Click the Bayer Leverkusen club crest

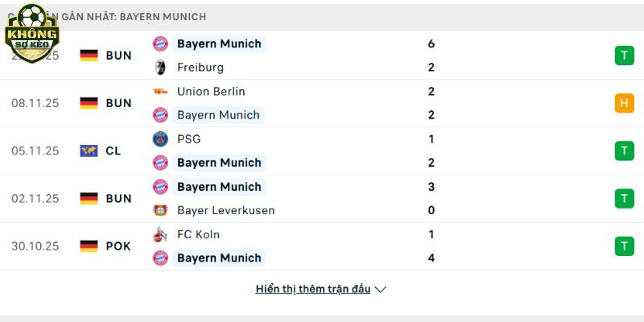click(x=160, y=211)
